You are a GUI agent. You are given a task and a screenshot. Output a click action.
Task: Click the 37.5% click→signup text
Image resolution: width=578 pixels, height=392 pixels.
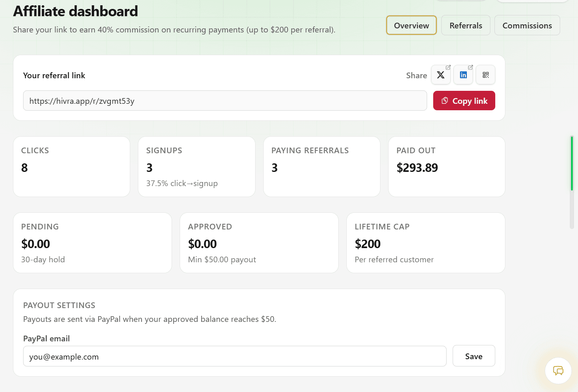click(x=182, y=183)
